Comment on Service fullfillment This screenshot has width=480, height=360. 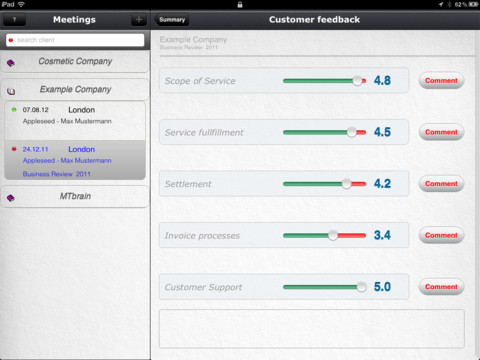coord(441,132)
